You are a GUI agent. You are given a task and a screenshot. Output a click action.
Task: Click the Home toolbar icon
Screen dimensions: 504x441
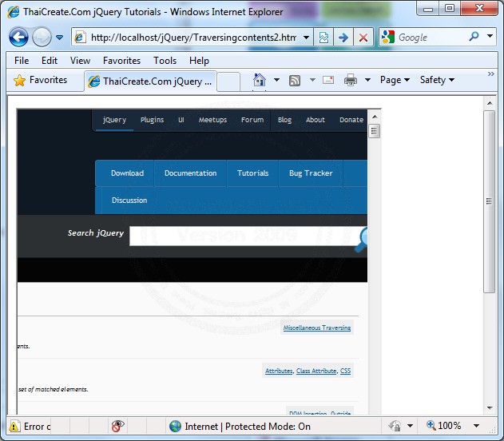(x=260, y=80)
